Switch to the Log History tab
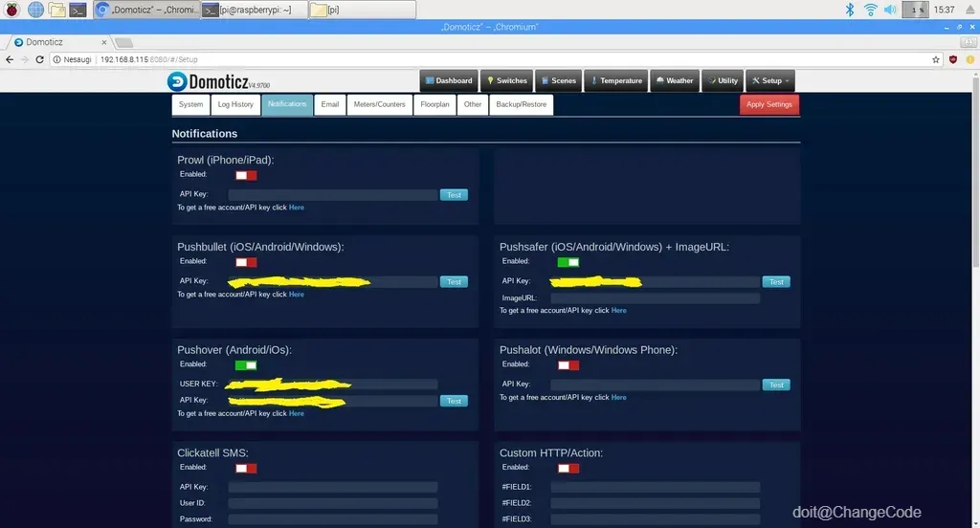 pyautogui.click(x=235, y=105)
